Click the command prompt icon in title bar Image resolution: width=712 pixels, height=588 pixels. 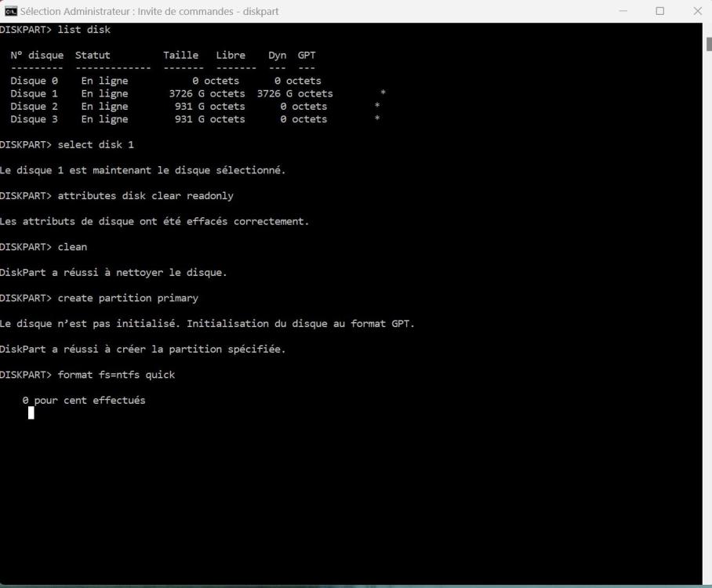tap(10, 11)
